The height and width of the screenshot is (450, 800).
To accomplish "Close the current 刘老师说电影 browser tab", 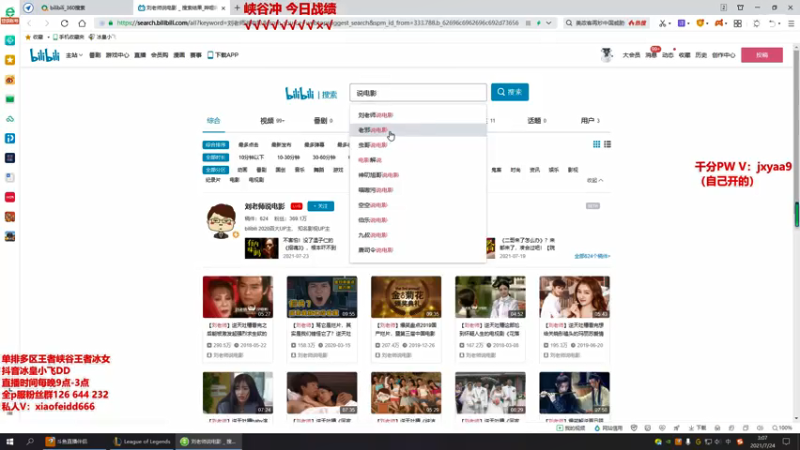I will (223, 8).
